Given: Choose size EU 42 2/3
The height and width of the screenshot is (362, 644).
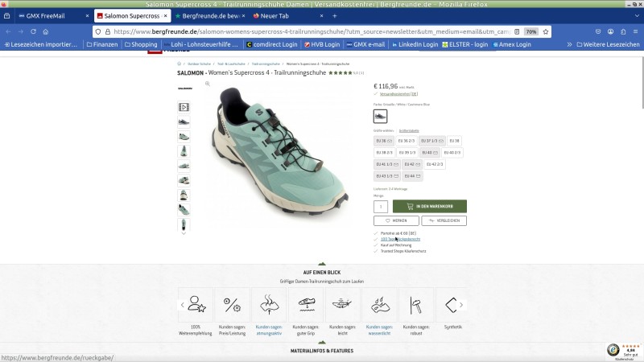Looking at the screenshot, I should pyautogui.click(x=435, y=164).
